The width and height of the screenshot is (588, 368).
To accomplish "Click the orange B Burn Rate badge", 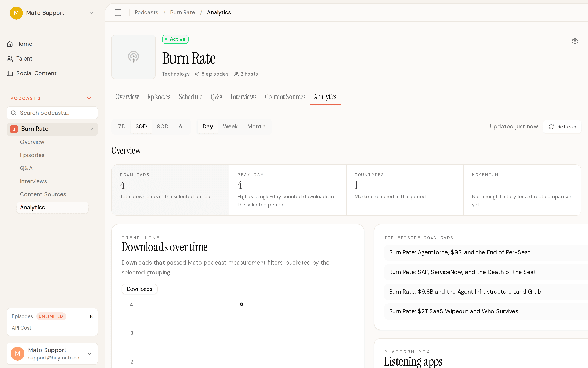I will pos(14,129).
